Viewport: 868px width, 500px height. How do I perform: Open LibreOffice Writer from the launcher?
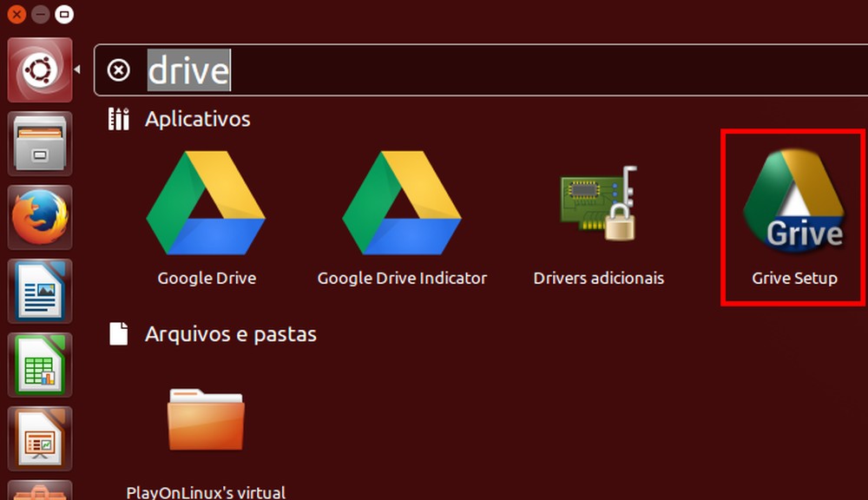coord(40,291)
